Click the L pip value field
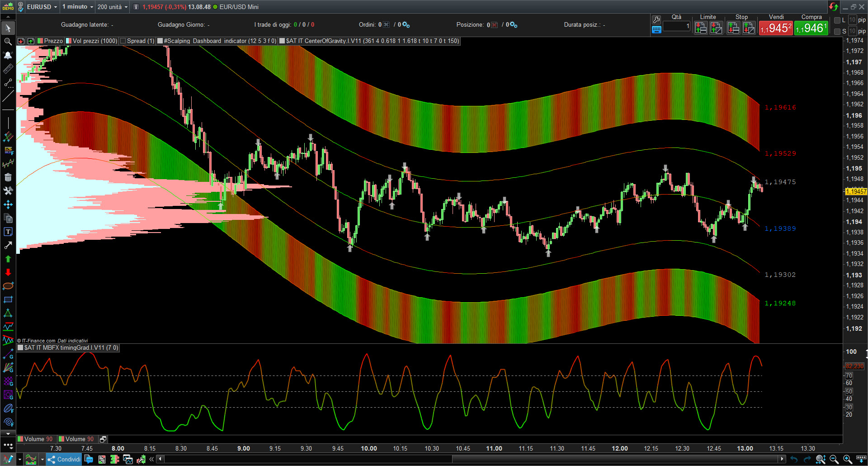This screenshot has height=466, width=868. coord(852,20)
